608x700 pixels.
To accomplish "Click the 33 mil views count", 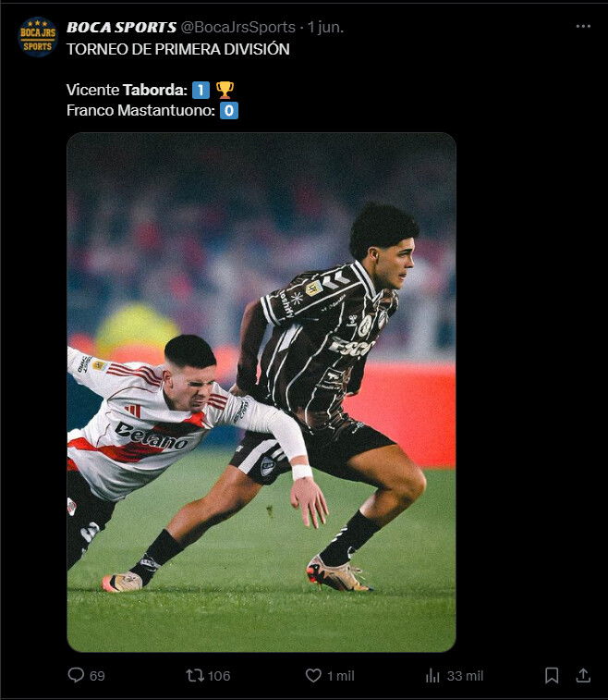I will click(465, 676).
